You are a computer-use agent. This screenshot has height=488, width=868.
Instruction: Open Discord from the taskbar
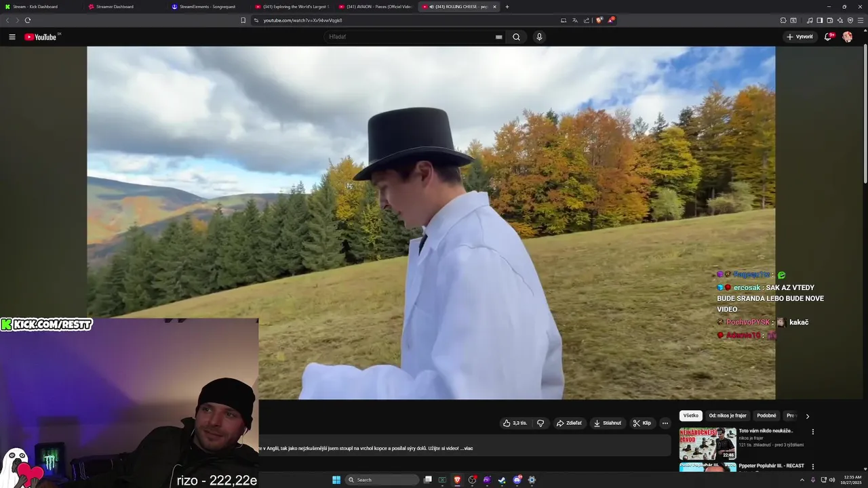coord(517,480)
